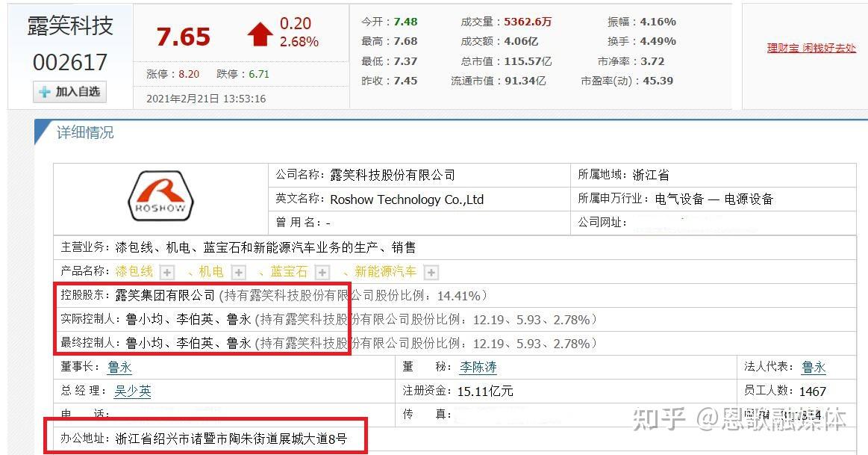Click the ROSHOW company logo
The height and width of the screenshot is (455, 868).
pos(160,196)
